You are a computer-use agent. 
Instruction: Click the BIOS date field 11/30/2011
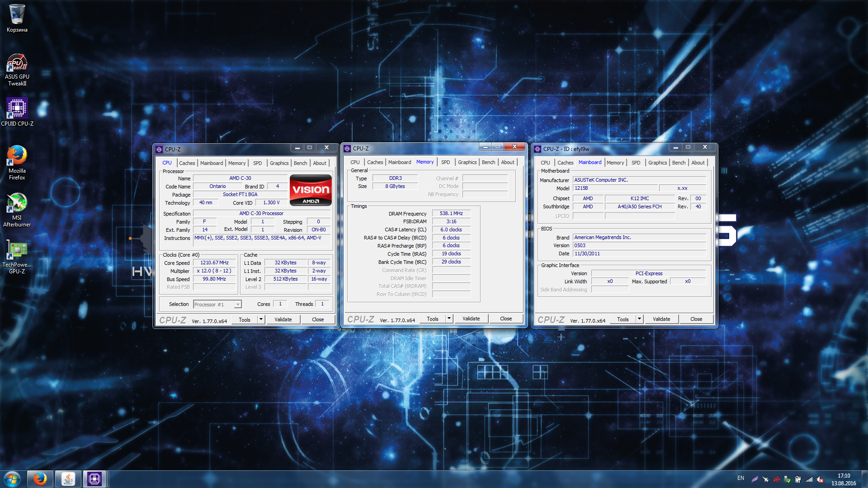pos(640,253)
